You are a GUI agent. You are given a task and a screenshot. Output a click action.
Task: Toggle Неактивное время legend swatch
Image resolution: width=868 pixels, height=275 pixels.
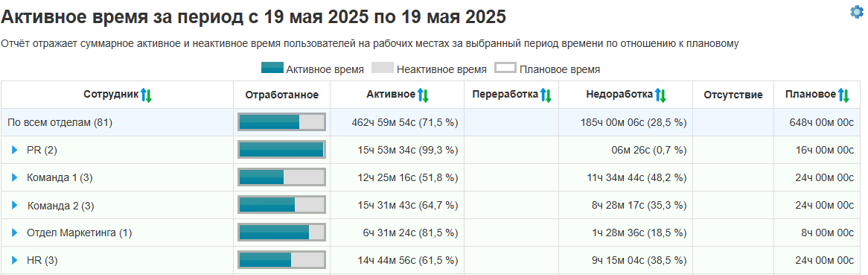(382, 69)
